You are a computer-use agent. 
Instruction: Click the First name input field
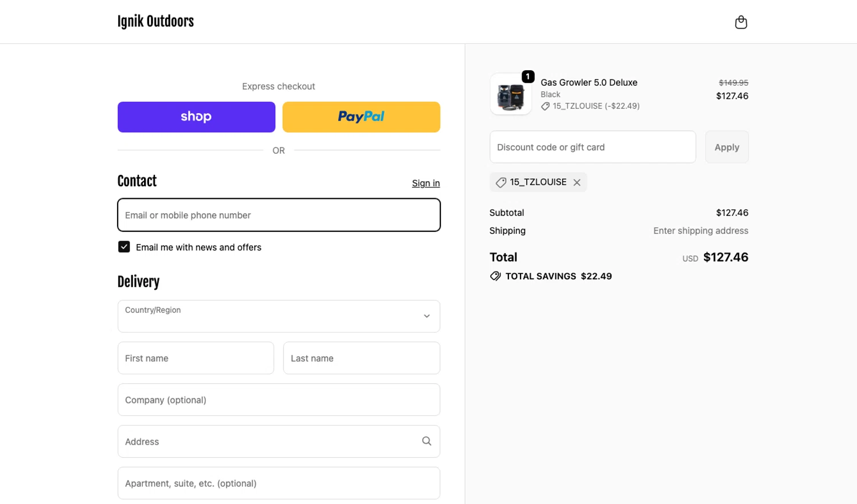click(195, 358)
